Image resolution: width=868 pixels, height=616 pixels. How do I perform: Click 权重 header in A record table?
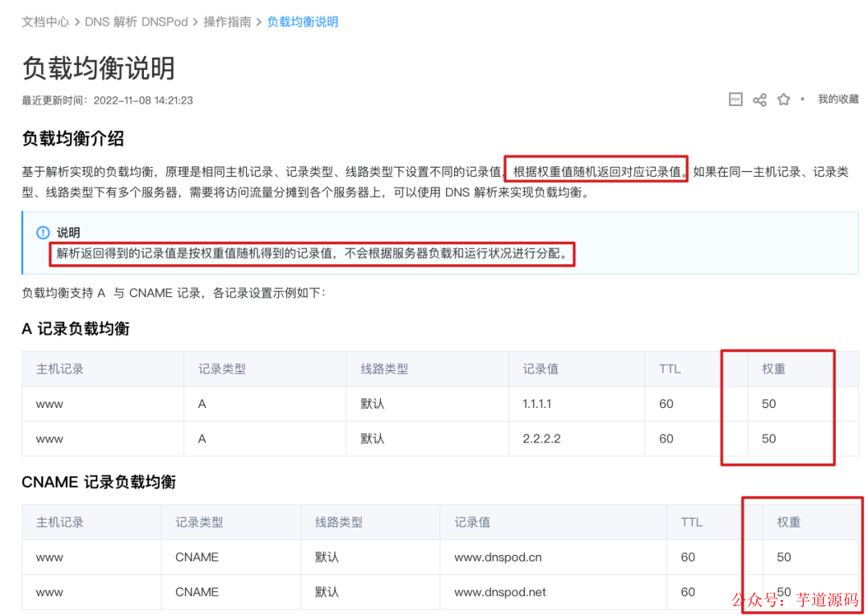click(773, 369)
